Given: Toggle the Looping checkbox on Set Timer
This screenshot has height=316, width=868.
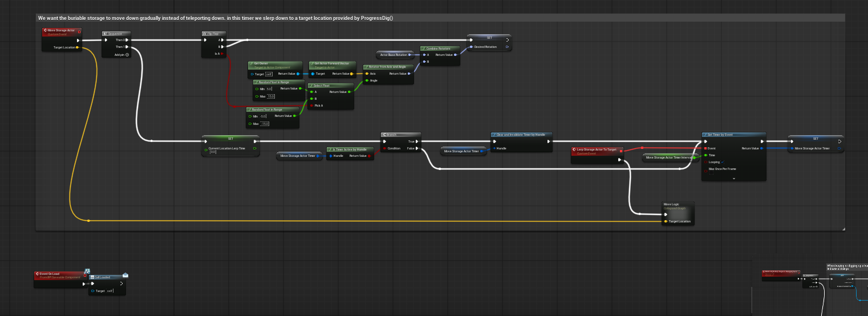Looking at the screenshot, I should click(x=723, y=162).
